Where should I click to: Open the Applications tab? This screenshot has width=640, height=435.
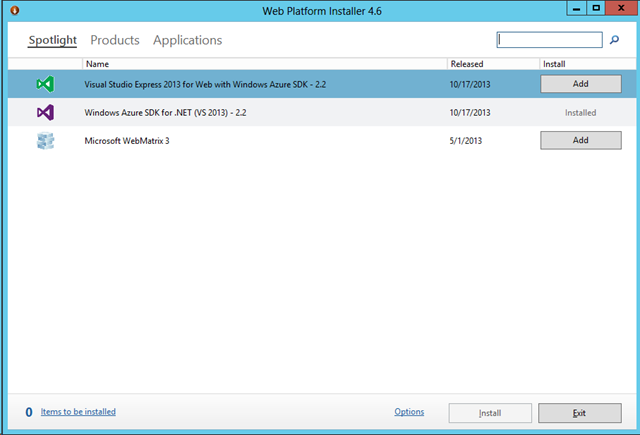pos(187,41)
